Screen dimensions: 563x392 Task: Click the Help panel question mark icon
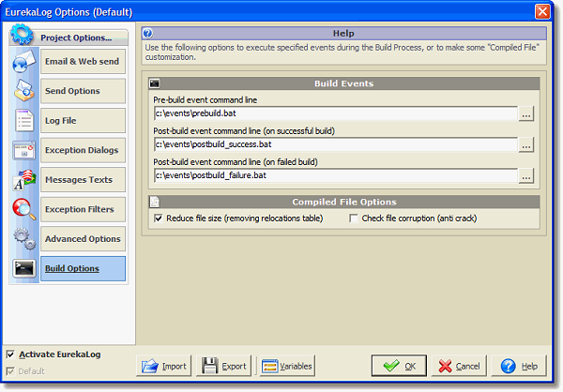[147, 34]
